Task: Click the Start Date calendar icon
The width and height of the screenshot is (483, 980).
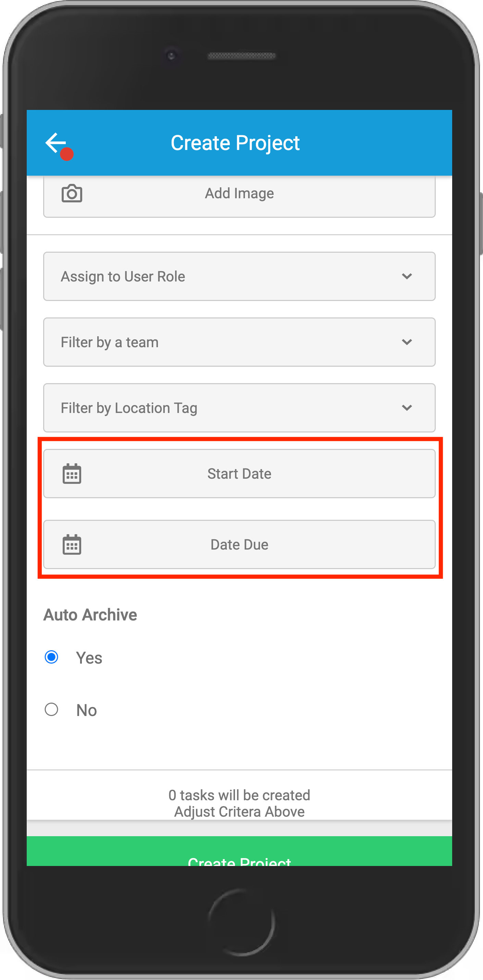Action: [72, 474]
